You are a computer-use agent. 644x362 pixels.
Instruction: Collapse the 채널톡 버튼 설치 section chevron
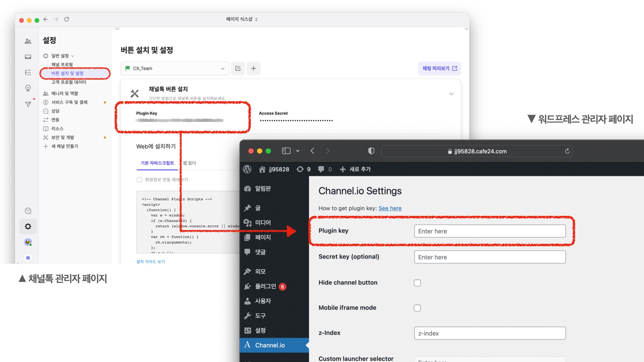pos(451,94)
